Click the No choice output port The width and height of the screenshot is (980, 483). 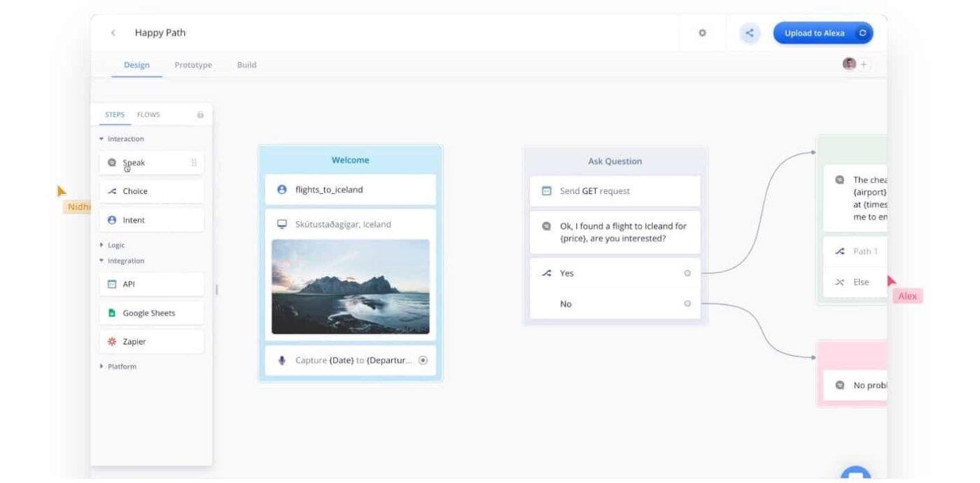pyautogui.click(x=687, y=304)
